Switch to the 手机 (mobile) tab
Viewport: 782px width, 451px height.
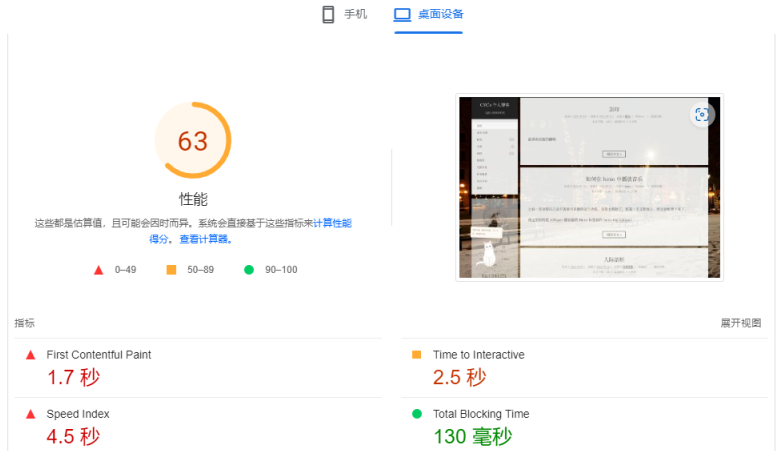(345, 14)
